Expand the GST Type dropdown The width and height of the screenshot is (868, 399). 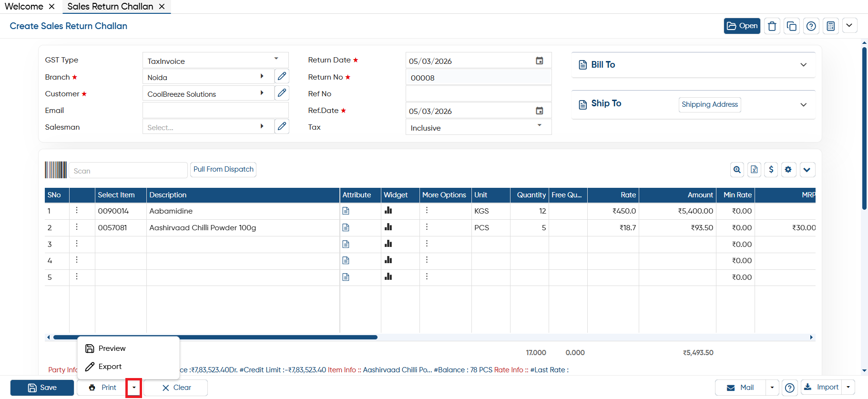(x=276, y=59)
